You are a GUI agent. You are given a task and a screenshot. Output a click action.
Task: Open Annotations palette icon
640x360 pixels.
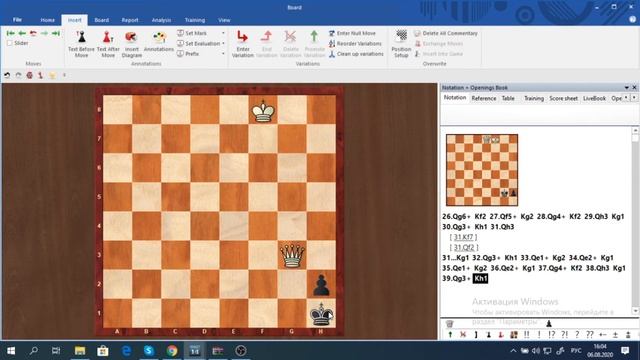coord(159,37)
